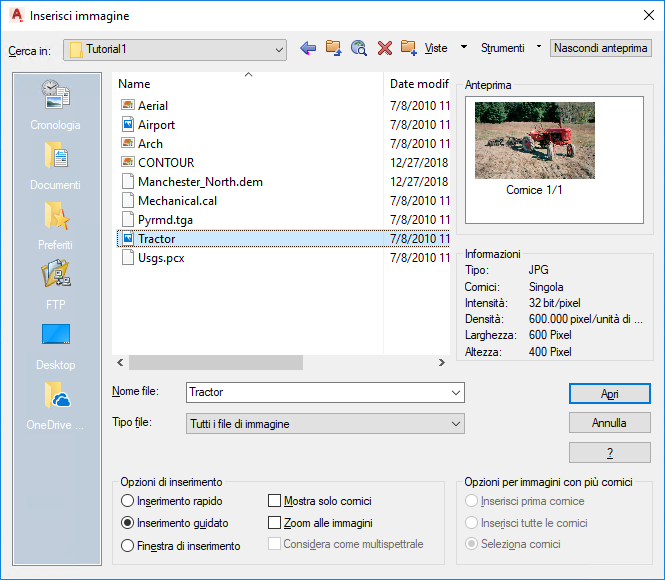Image resolution: width=665 pixels, height=580 pixels.
Task: Select Inserimento rapido radio button
Action: (x=127, y=501)
